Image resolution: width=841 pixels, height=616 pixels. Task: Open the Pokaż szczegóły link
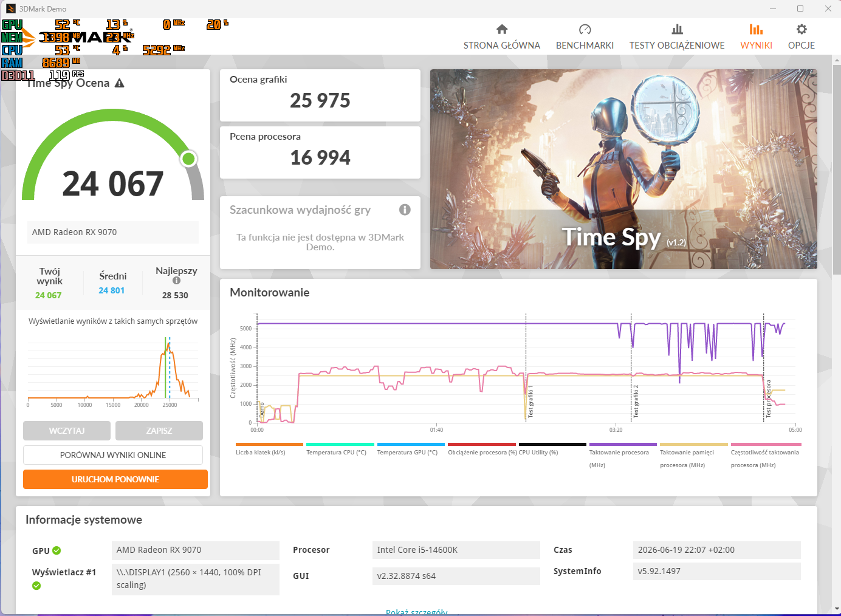click(417, 612)
